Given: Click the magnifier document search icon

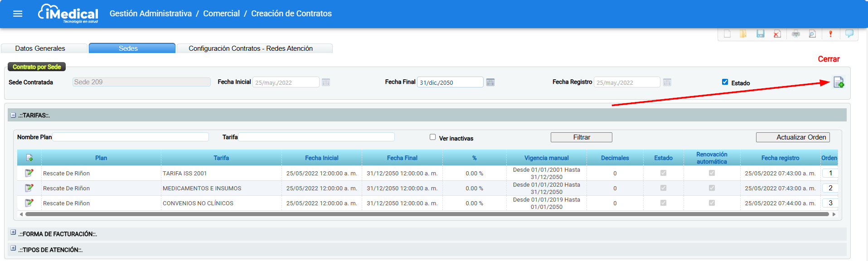Looking at the screenshot, I should pyautogui.click(x=812, y=34).
